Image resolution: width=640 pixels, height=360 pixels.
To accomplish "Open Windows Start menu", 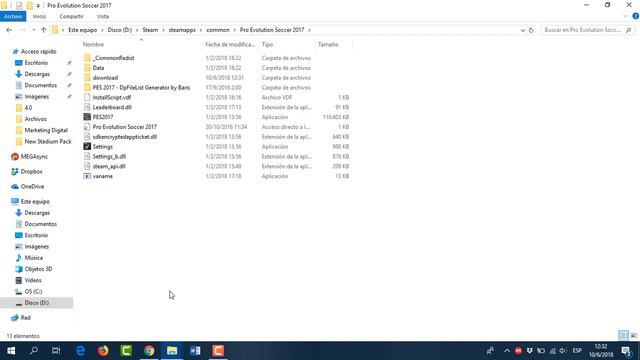I will pos(11,351).
